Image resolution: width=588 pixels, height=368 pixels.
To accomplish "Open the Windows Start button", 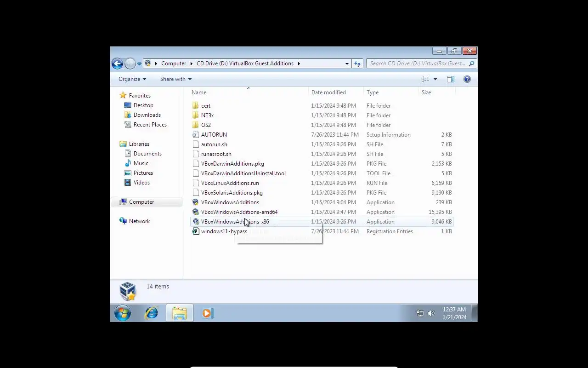I will click(123, 313).
